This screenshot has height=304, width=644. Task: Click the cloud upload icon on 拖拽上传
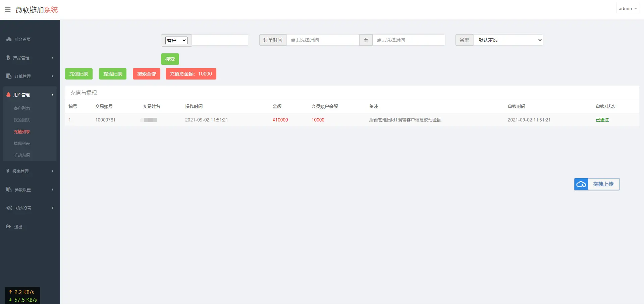click(581, 184)
